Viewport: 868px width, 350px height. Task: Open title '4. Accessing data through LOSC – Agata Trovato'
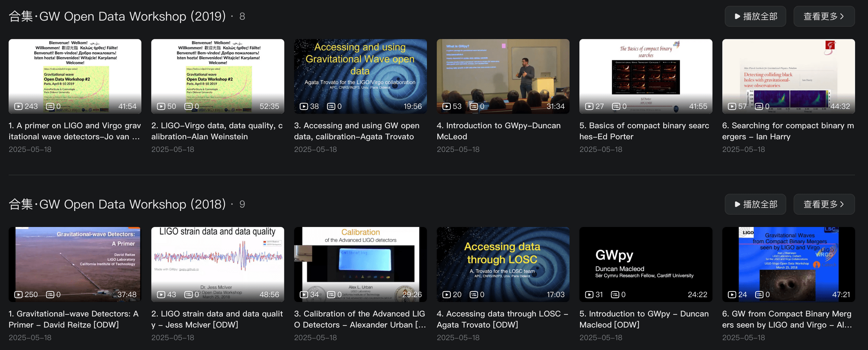click(502, 319)
